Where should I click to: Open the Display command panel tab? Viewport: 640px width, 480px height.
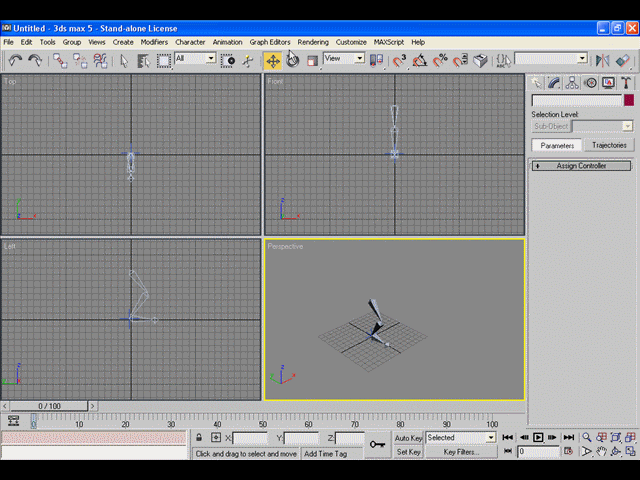point(608,83)
